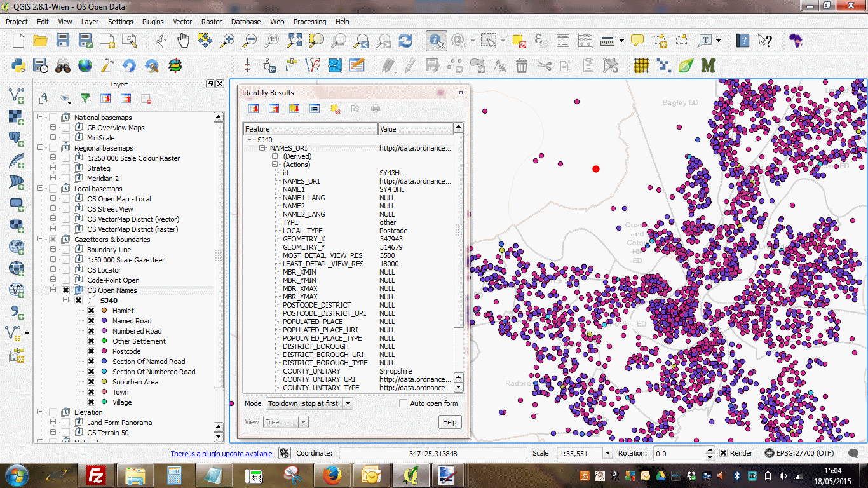The height and width of the screenshot is (488, 868).
Task: Open the Database menu
Action: 246,22
